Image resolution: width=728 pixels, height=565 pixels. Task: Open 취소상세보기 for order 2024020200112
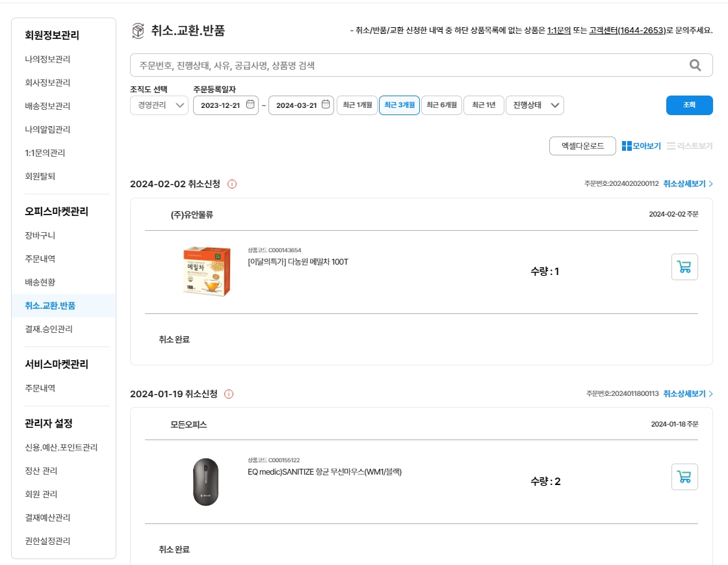point(688,184)
